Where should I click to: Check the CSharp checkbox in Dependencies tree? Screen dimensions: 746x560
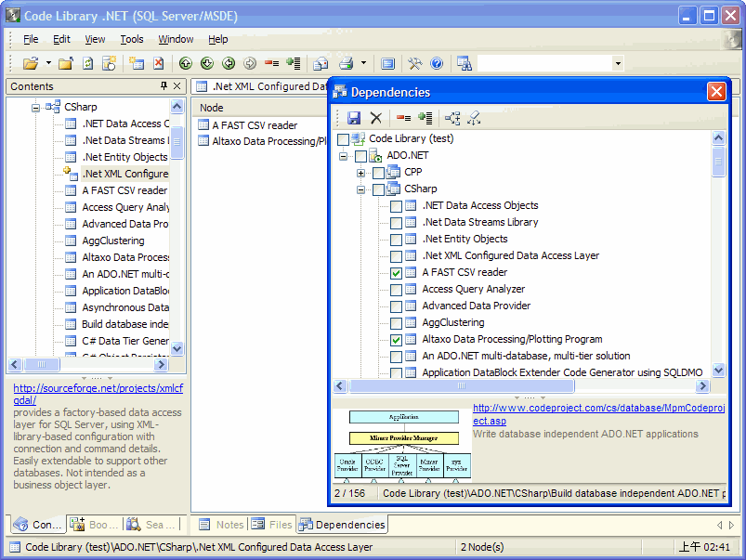[378, 189]
